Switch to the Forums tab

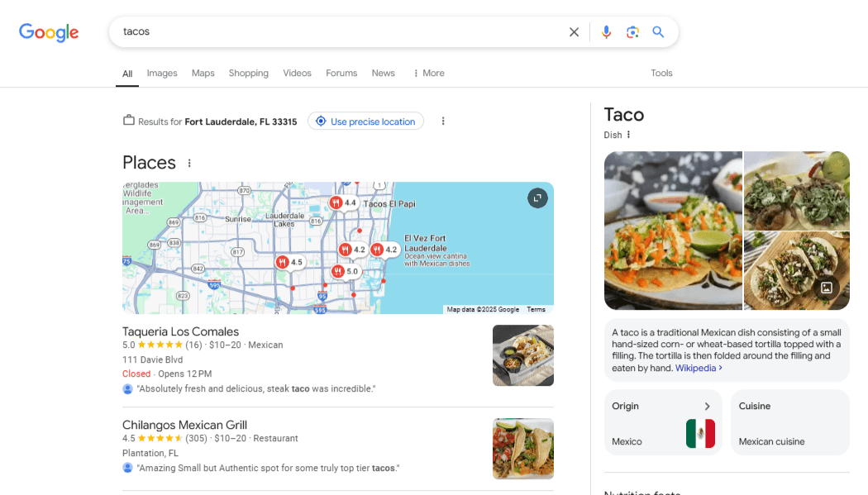(x=341, y=73)
